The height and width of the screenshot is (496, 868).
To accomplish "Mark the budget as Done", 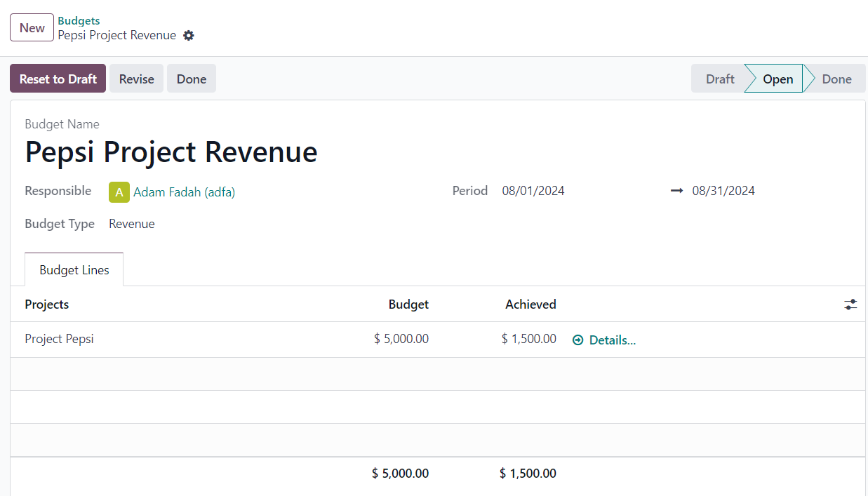I will (x=192, y=79).
